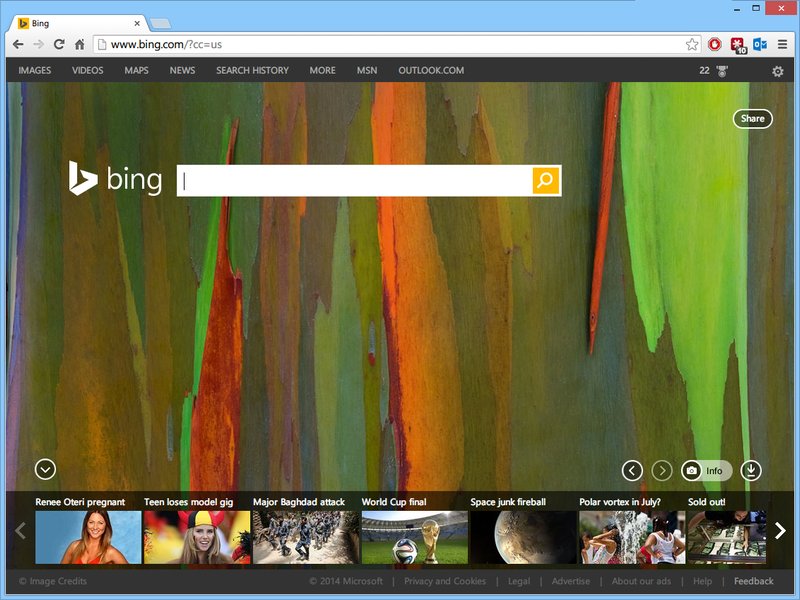Open Major Baghdad attack thumbnail

306,537
